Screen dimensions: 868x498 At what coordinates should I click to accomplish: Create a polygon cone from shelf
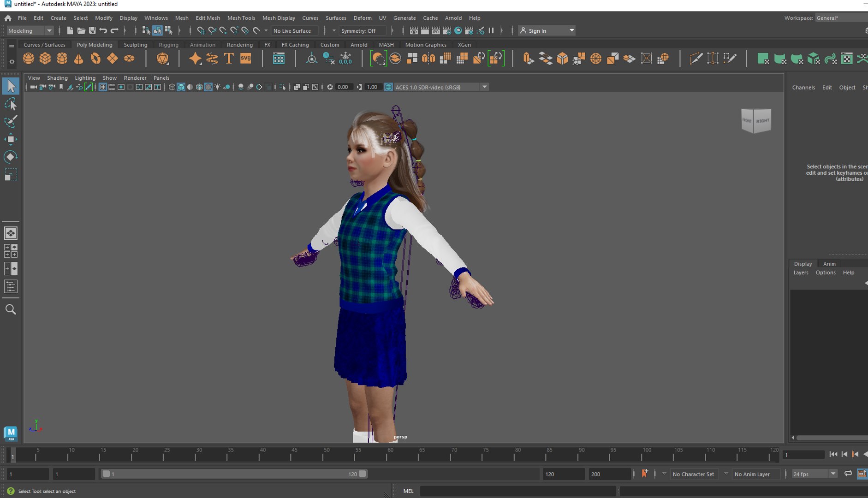click(x=79, y=59)
